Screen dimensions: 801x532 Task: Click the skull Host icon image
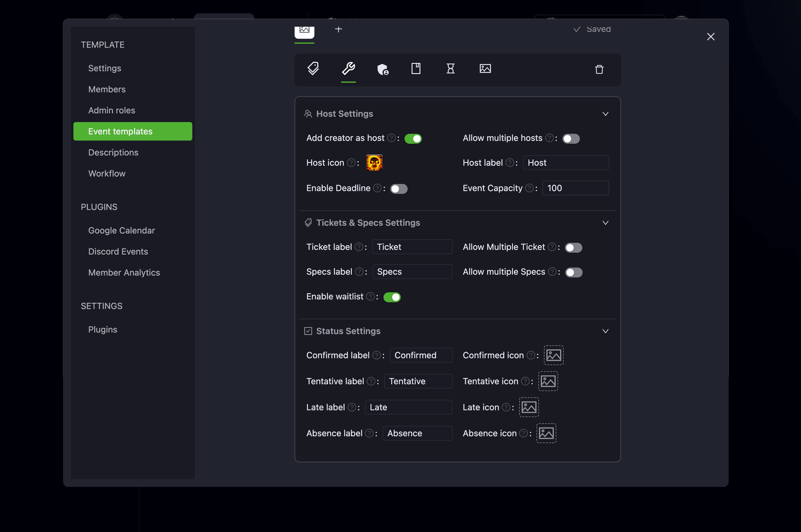[x=374, y=163]
